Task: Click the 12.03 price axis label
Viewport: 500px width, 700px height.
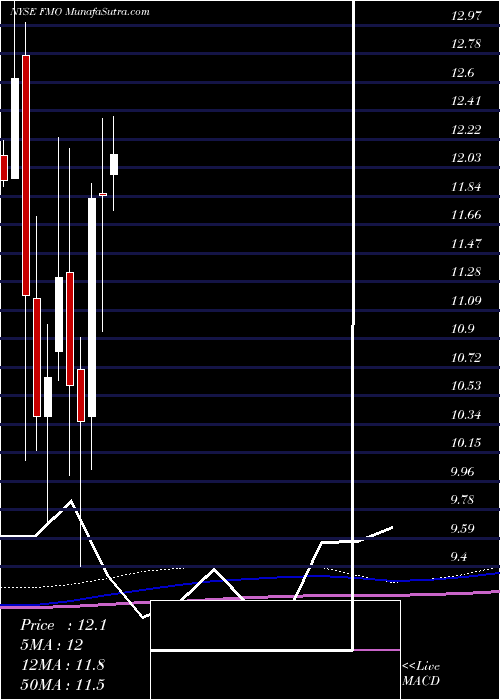Action: [x=467, y=158]
